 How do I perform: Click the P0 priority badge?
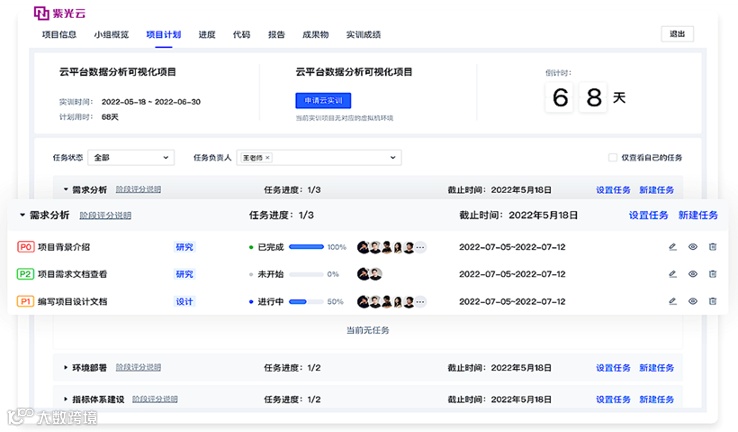coord(26,247)
